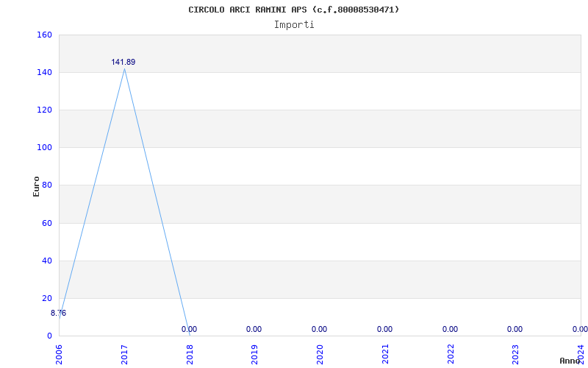The image size is (588, 368).
Task: Select the 2021 x-axis label
Action: 385,354
